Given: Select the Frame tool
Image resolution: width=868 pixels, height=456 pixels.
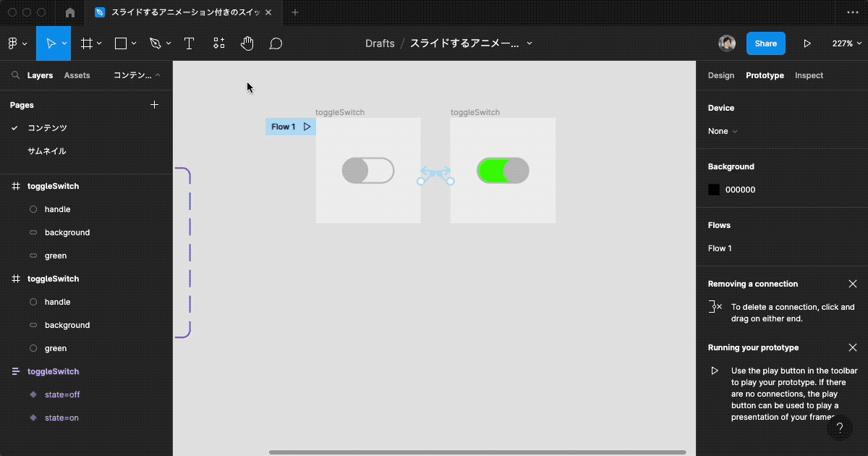Looking at the screenshot, I should pyautogui.click(x=86, y=43).
